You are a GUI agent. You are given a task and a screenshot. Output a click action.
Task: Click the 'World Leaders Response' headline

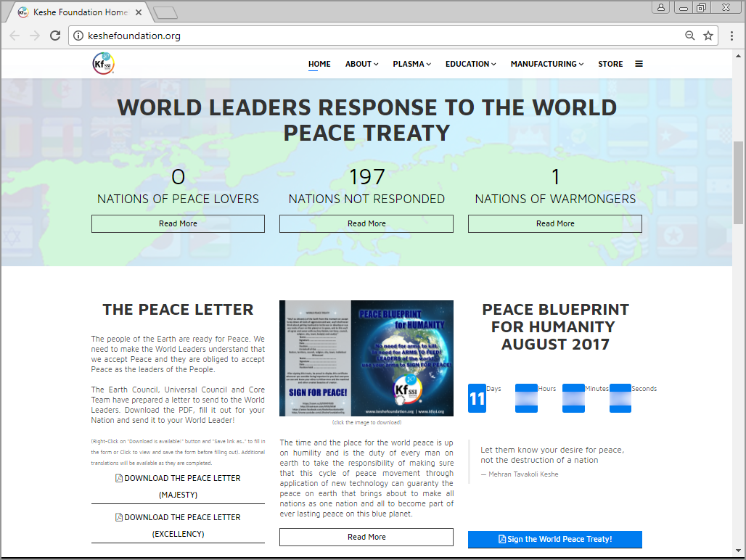coord(366,120)
